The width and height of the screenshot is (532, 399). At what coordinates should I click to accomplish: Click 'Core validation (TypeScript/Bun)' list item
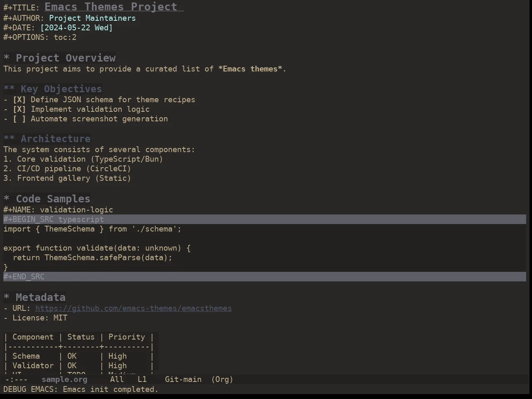click(83, 159)
